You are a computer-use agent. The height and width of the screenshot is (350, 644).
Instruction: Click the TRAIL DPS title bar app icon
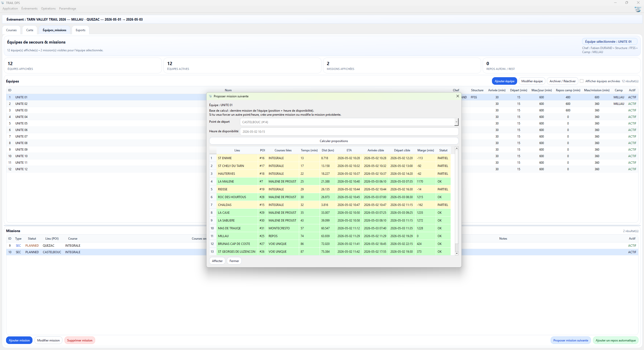[3, 3]
